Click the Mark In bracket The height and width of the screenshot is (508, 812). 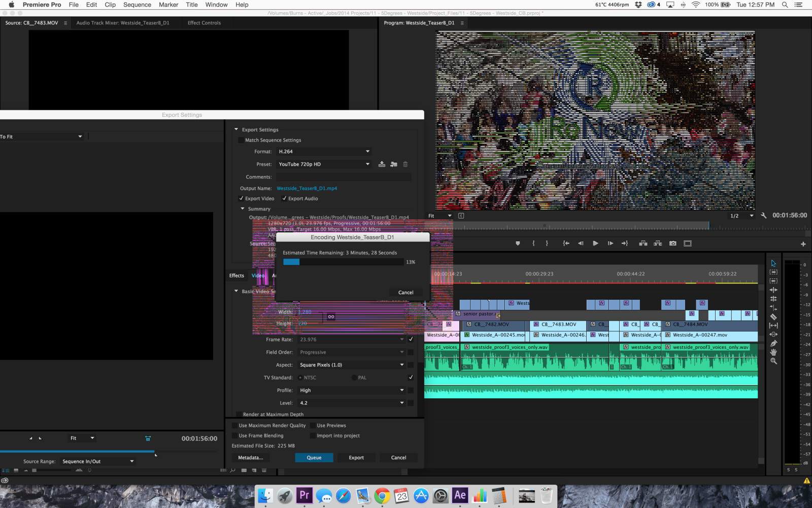tap(533, 243)
